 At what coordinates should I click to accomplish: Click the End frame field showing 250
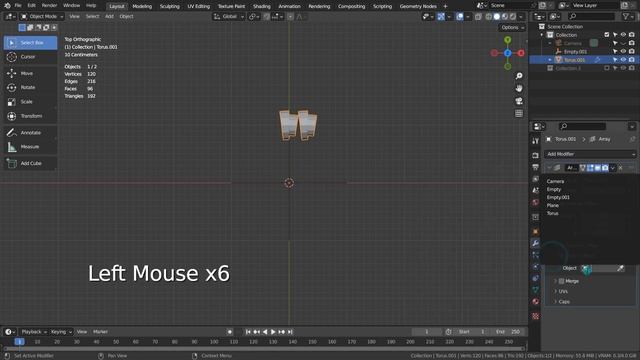509,332
